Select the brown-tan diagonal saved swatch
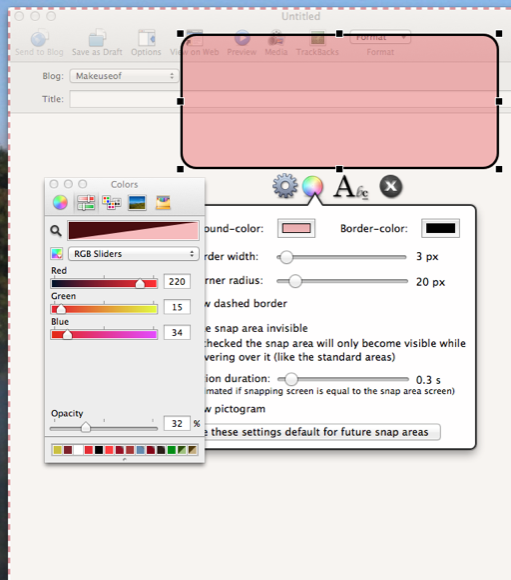Viewport: 511px width, 580px height. click(x=193, y=450)
